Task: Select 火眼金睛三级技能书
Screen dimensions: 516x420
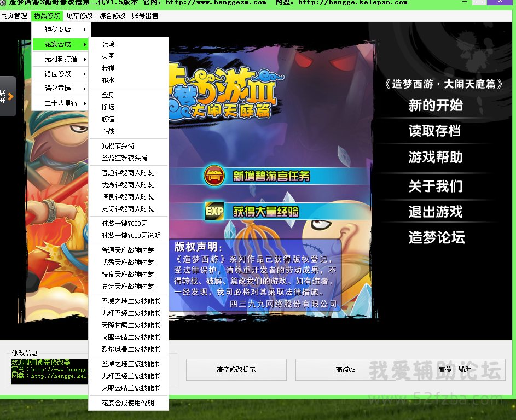Action: pos(129,388)
